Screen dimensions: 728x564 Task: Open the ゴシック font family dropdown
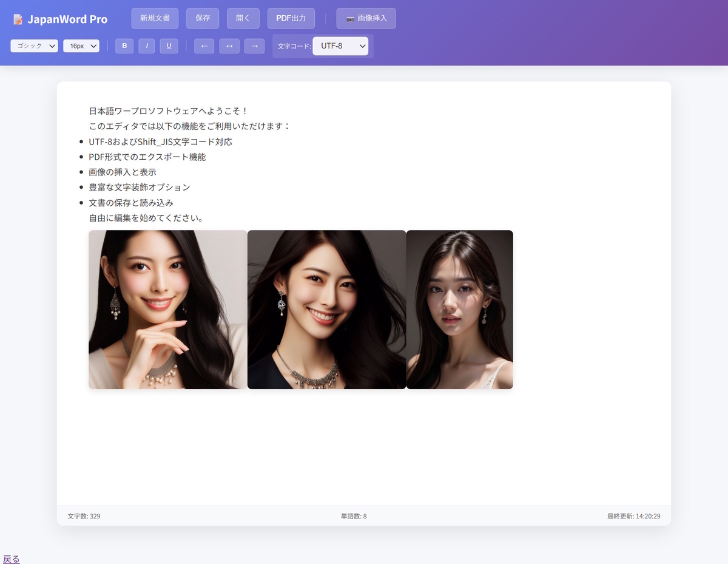(x=34, y=46)
